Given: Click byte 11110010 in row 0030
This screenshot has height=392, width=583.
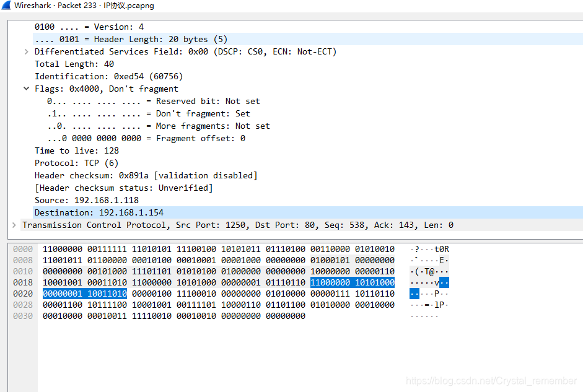Looking at the screenshot, I should pyautogui.click(x=152, y=316).
